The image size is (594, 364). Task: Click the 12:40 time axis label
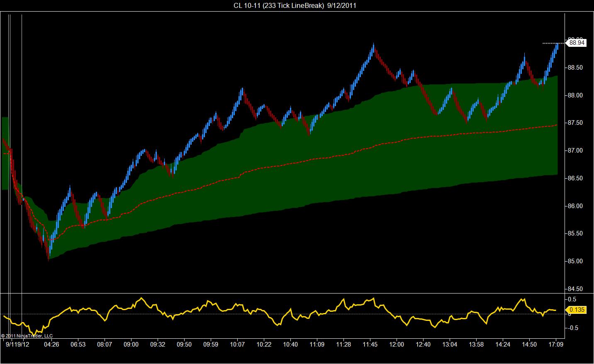point(423,344)
